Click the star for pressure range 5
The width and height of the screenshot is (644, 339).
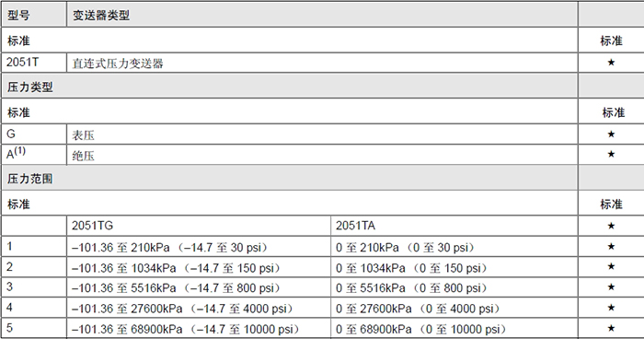(611, 328)
